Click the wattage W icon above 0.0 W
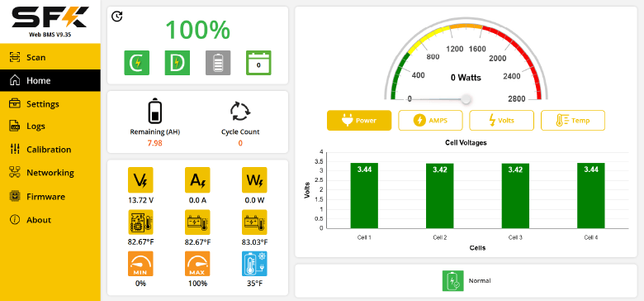The height and width of the screenshot is (301, 644). pyautogui.click(x=254, y=180)
